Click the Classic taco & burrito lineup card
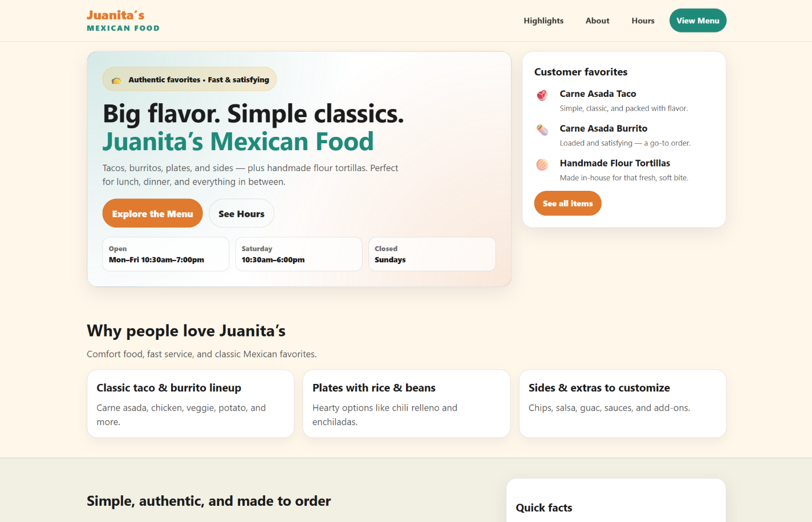Image resolution: width=812 pixels, height=522 pixels. point(190,404)
